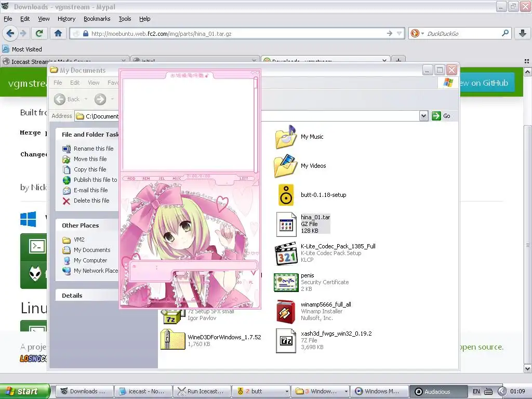Viewport: 532px width, 399px height.
Task: Click Copy this file task link
Action: (90, 169)
